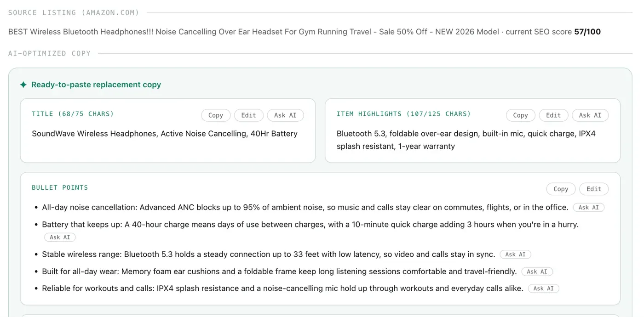Image resolution: width=644 pixels, height=317 pixels.
Task: Ask AI about item highlights
Action: click(x=590, y=115)
